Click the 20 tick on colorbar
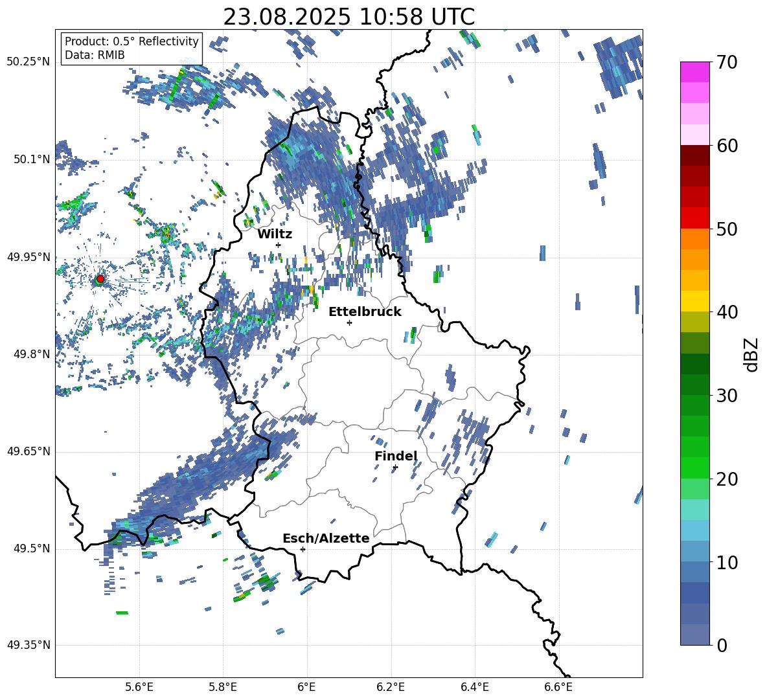The width and height of the screenshot is (767, 700). click(x=726, y=479)
